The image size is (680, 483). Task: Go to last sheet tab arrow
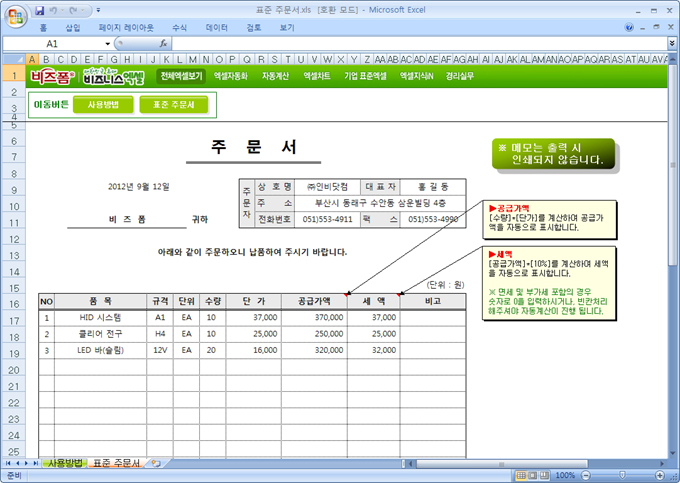35,463
